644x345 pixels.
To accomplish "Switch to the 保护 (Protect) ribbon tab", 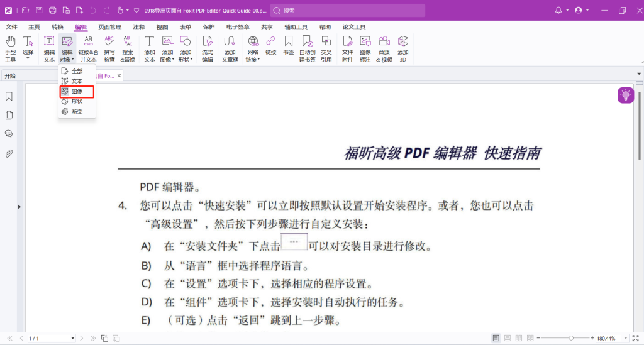I will [209, 26].
